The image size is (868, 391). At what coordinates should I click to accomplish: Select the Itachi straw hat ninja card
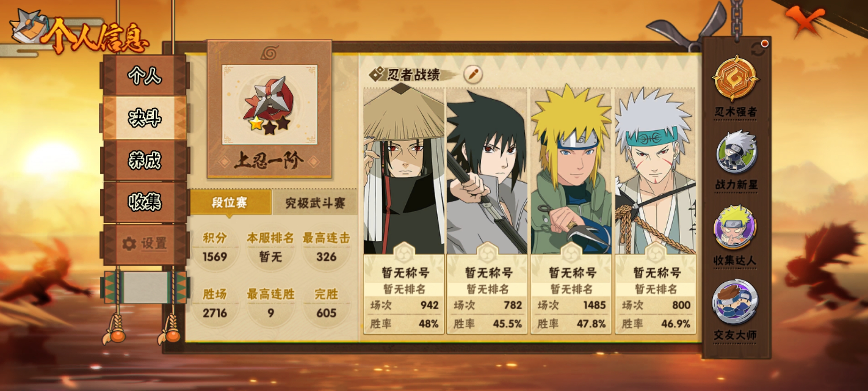click(x=404, y=210)
